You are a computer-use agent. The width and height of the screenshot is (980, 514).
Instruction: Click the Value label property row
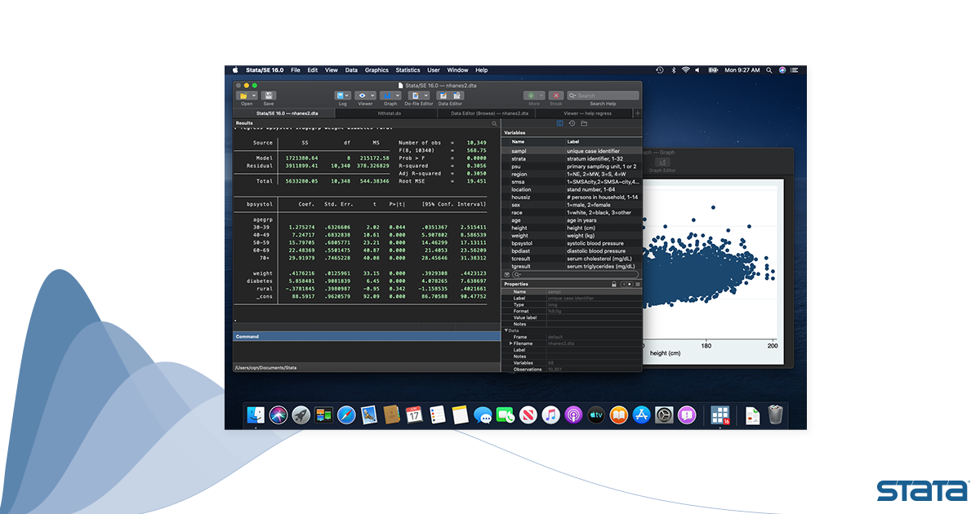click(572, 317)
